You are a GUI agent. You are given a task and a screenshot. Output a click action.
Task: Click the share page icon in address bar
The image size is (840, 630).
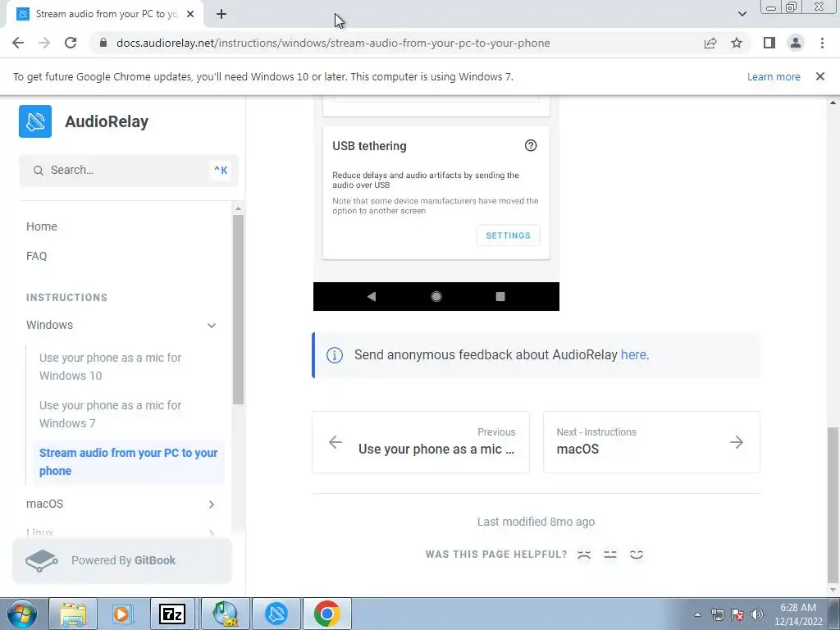(x=710, y=43)
